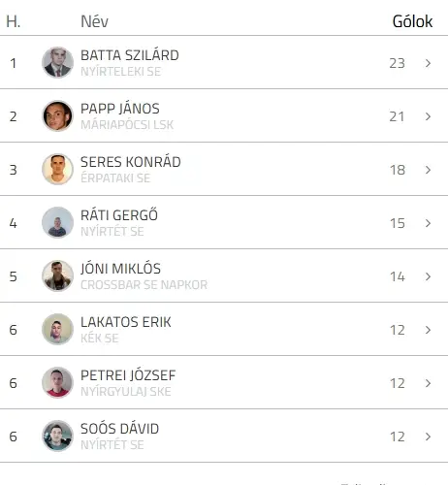Click the Név column header
Image resolution: width=448 pixels, height=485 pixels.
pyautogui.click(x=94, y=21)
